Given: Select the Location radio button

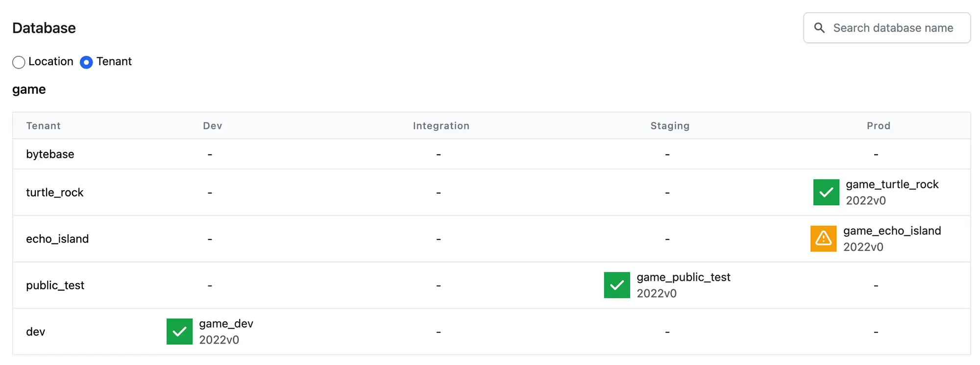Looking at the screenshot, I should pos(19,62).
